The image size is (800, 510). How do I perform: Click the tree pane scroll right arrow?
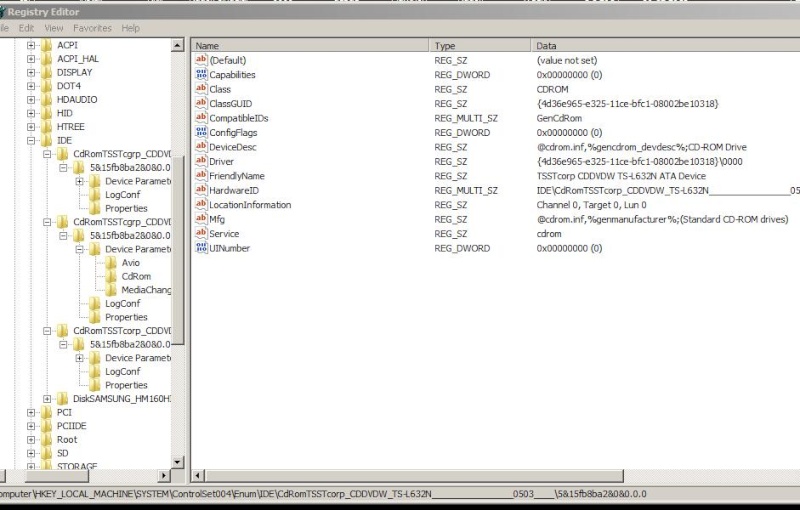[164, 476]
